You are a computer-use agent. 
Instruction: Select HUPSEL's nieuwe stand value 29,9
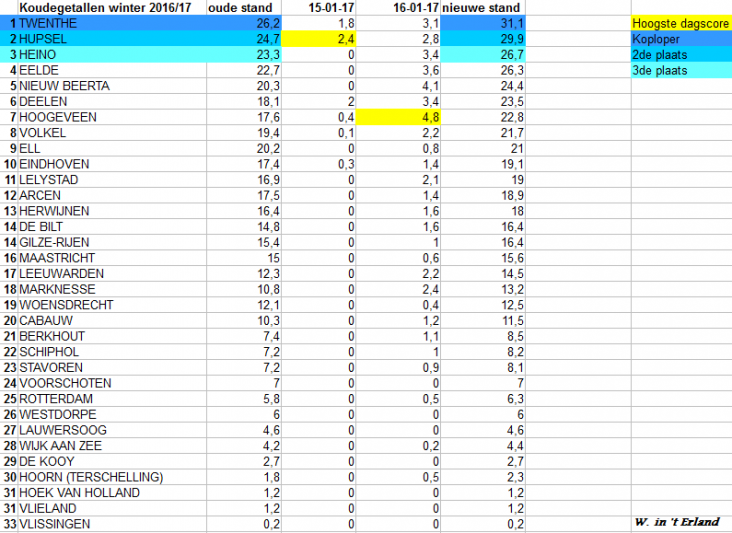coord(483,39)
